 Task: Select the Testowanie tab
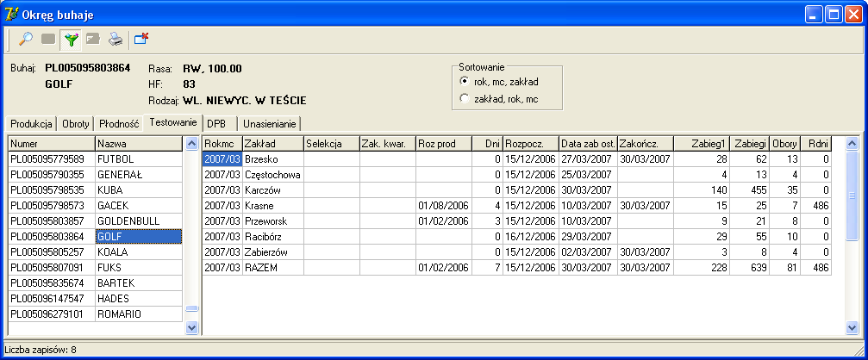coord(172,122)
